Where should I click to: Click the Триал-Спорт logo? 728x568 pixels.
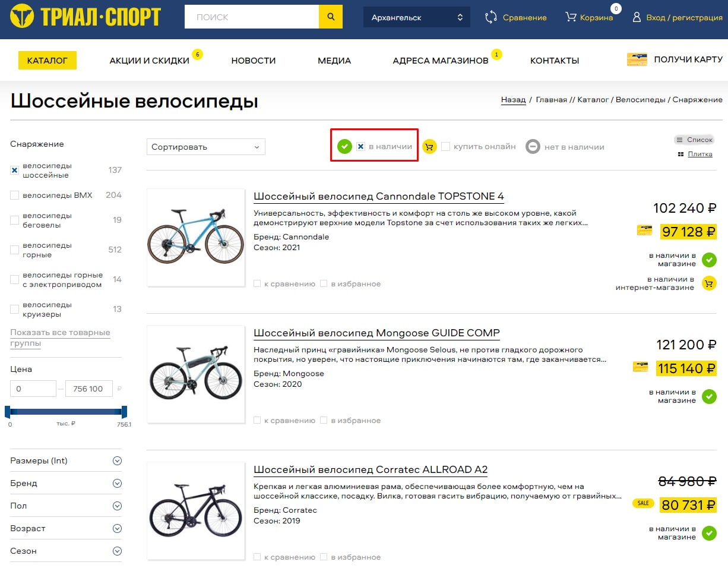(x=86, y=16)
